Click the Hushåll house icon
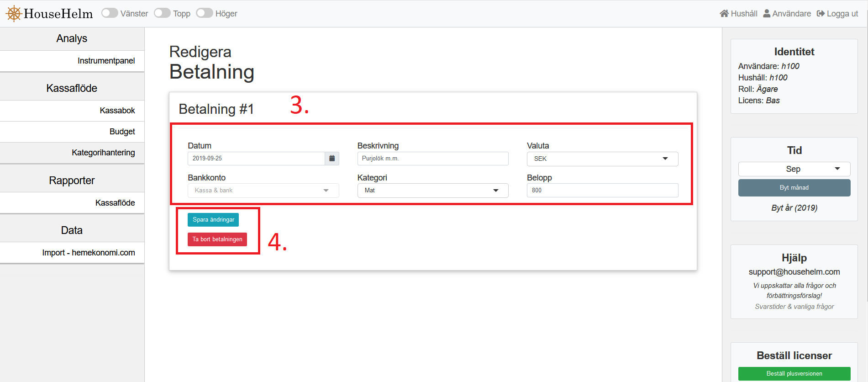Image resolution: width=868 pixels, height=382 pixels. pyautogui.click(x=724, y=13)
